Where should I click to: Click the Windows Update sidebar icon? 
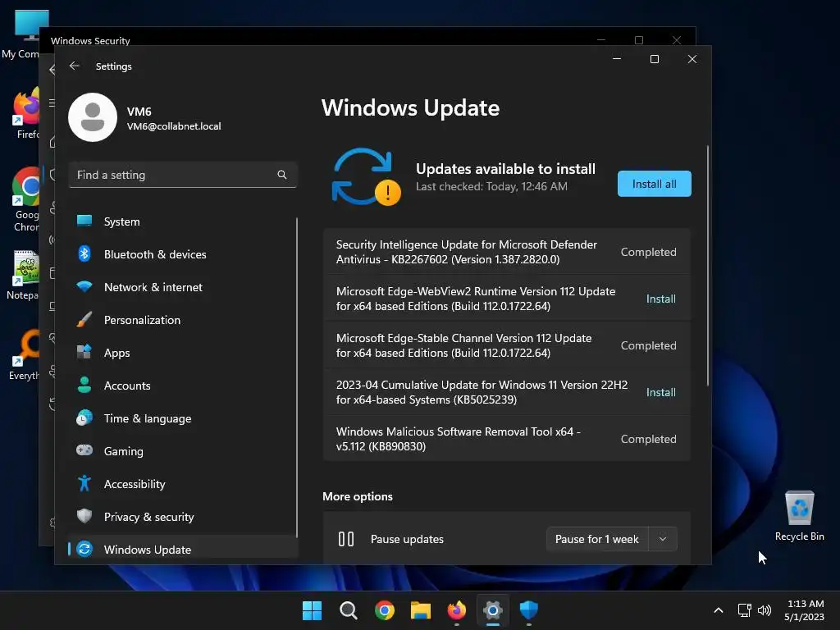[x=84, y=549]
